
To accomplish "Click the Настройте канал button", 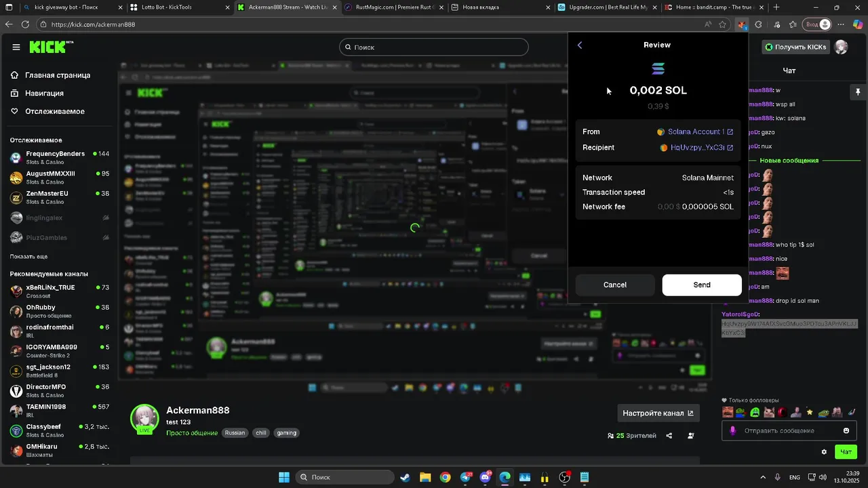I will click(x=658, y=413).
